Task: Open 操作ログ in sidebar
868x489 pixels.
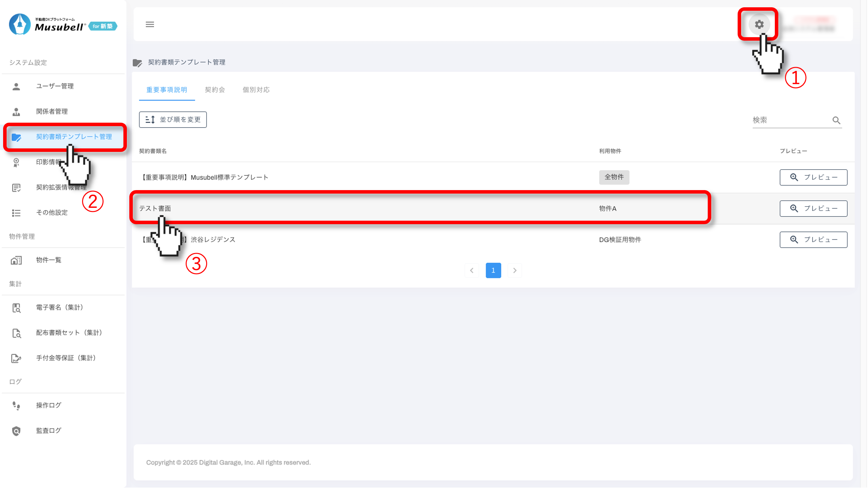Action: (x=49, y=405)
